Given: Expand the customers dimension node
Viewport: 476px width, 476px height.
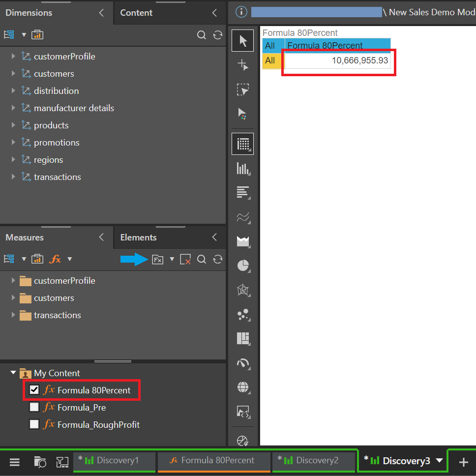Looking at the screenshot, I should (x=13, y=73).
